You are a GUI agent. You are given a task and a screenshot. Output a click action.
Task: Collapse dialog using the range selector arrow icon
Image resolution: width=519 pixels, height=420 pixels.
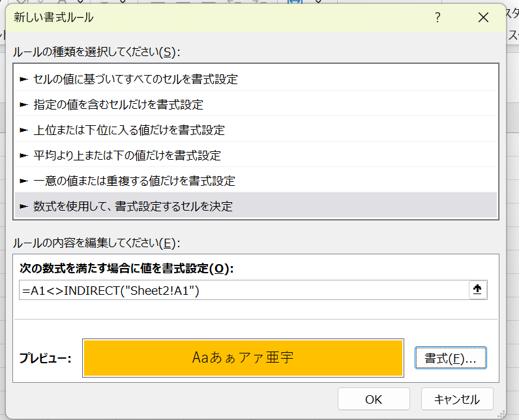477,290
